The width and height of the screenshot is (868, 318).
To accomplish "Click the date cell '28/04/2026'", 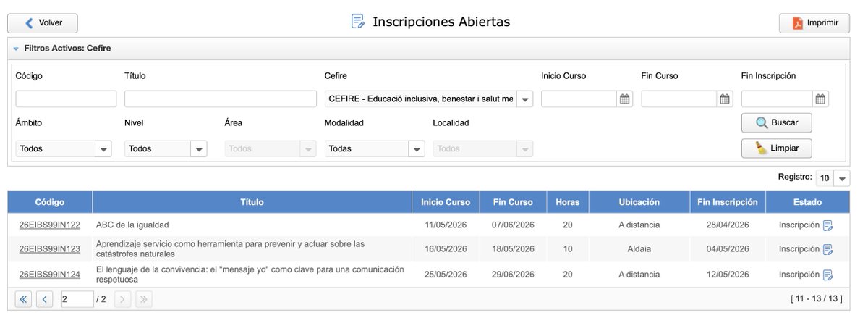I will pyautogui.click(x=727, y=225).
